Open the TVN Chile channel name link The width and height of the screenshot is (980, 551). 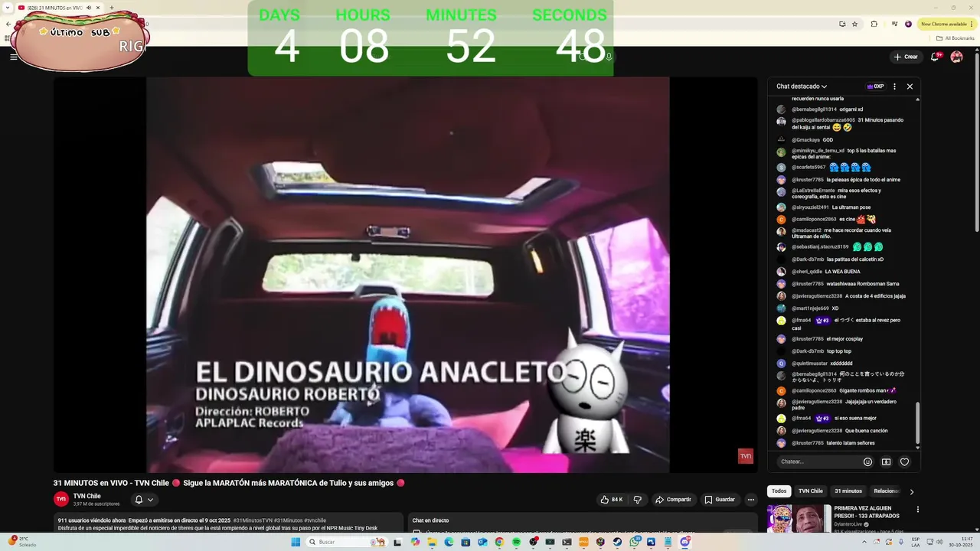(87, 496)
